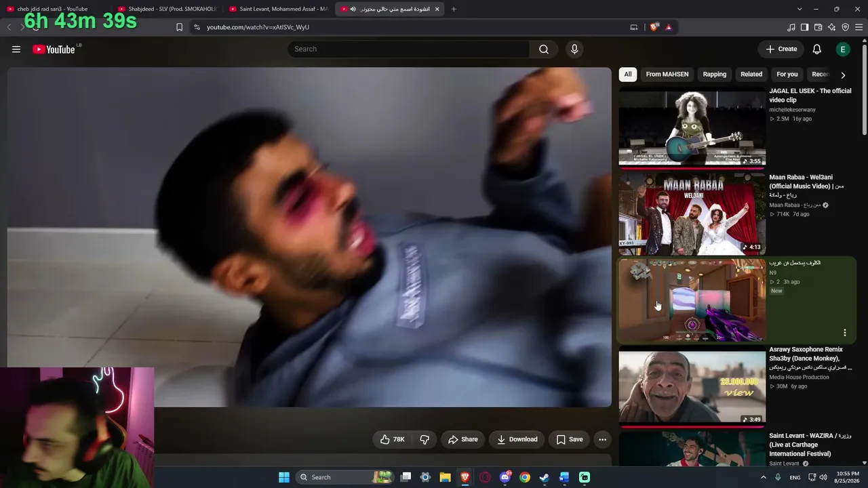Switch to the Shabjdeed - SLV tab

[x=166, y=9]
